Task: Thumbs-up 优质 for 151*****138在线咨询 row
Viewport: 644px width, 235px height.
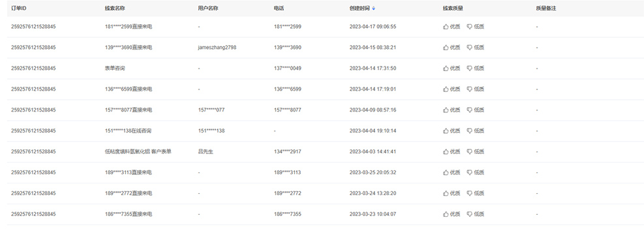Action: click(452, 131)
